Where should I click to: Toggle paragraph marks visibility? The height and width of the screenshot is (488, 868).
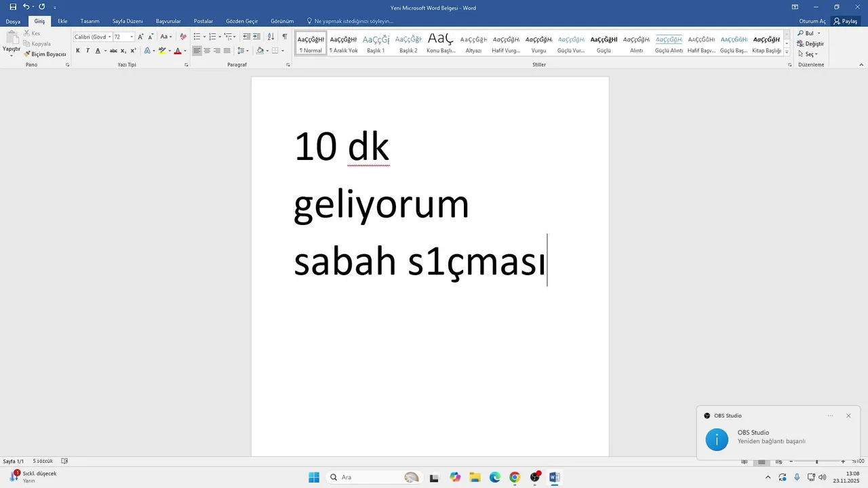point(285,37)
